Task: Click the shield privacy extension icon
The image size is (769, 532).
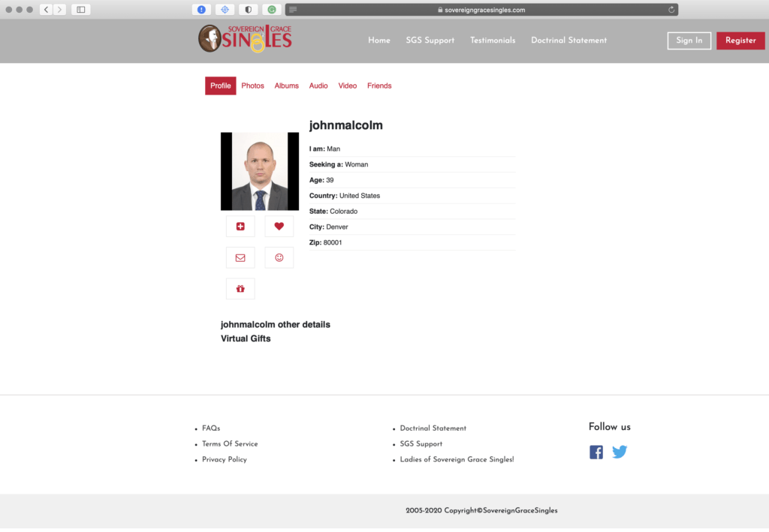Action: [x=249, y=9]
